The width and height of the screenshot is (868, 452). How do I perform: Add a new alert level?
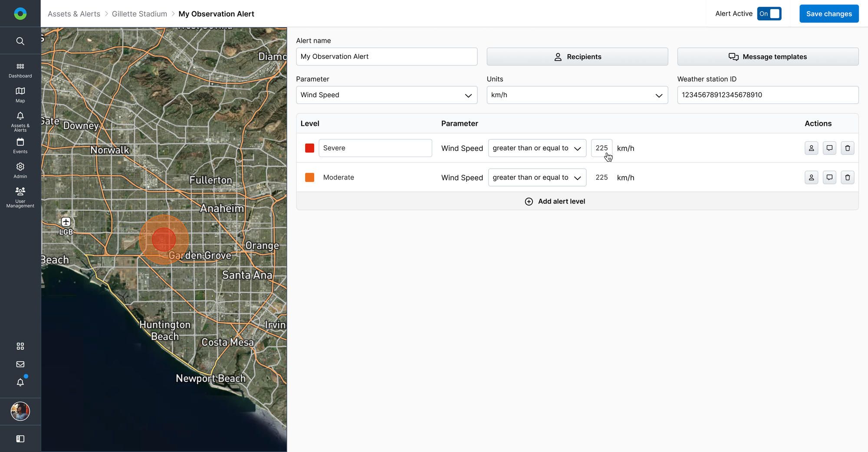click(555, 201)
